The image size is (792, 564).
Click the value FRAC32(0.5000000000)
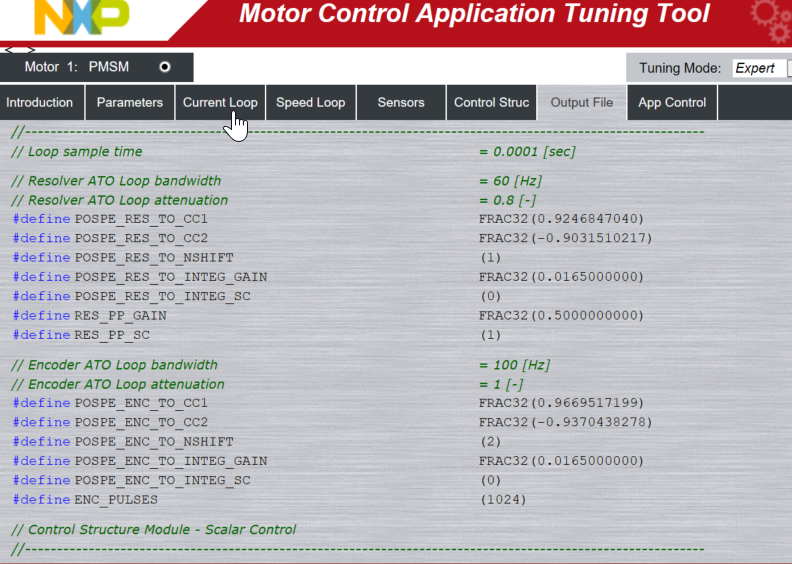click(x=561, y=316)
